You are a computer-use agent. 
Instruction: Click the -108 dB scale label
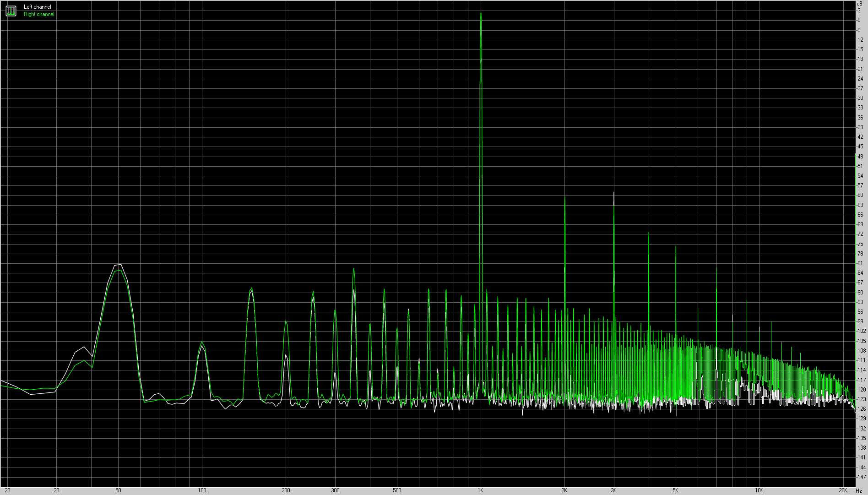coord(861,351)
